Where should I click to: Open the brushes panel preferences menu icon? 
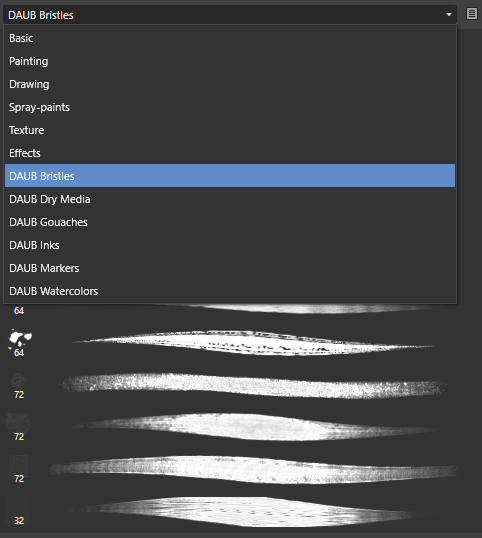[472, 14]
